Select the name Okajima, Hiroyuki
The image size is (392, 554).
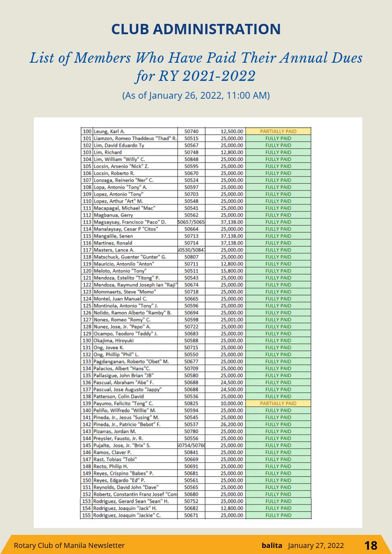pos(114,341)
